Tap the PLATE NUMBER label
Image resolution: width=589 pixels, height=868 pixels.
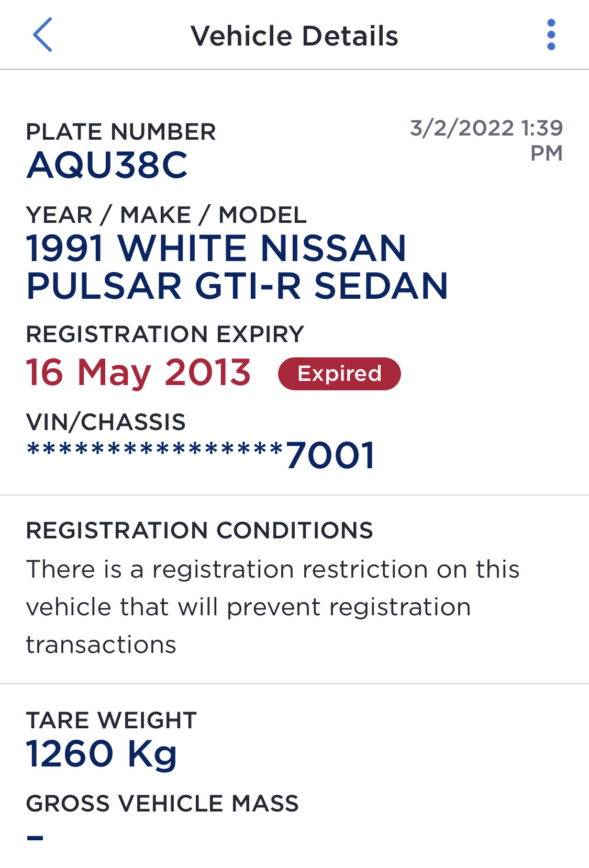click(x=121, y=132)
